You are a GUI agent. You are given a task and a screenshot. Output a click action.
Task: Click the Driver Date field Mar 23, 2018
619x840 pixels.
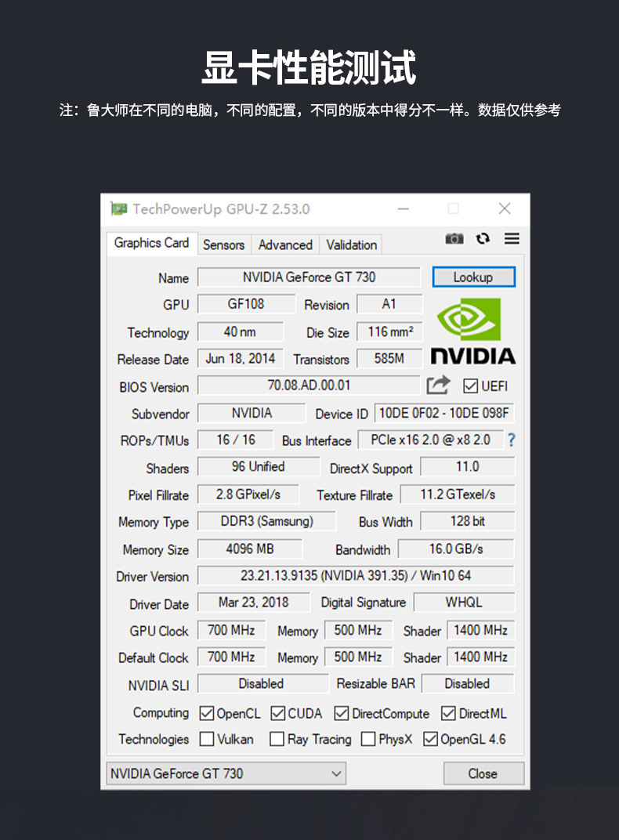pos(254,603)
